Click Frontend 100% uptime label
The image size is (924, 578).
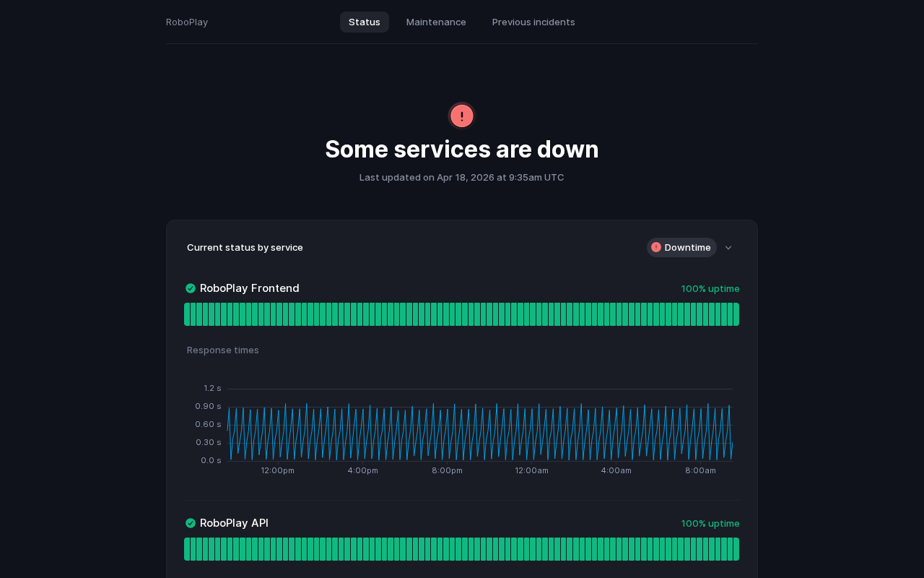(x=710, y=288)
